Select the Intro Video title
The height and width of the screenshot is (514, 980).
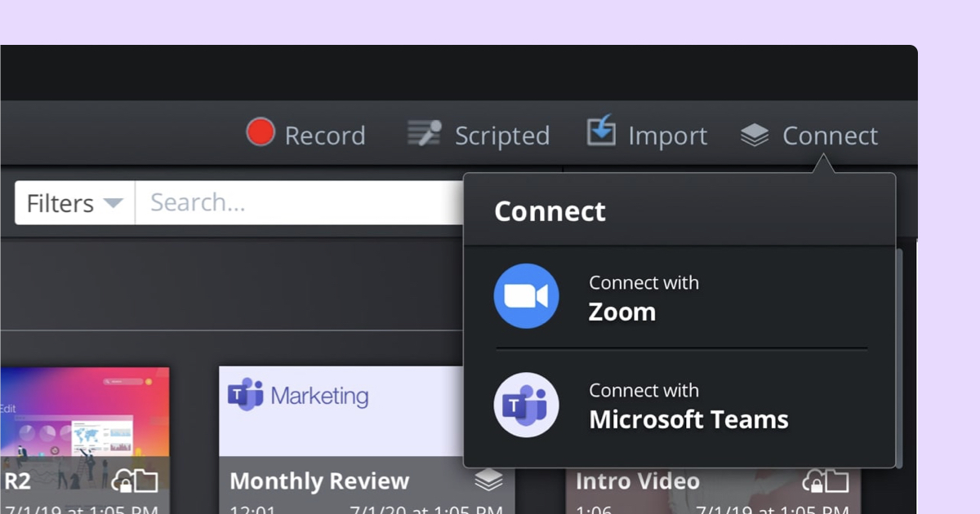(x=637, y=481)
